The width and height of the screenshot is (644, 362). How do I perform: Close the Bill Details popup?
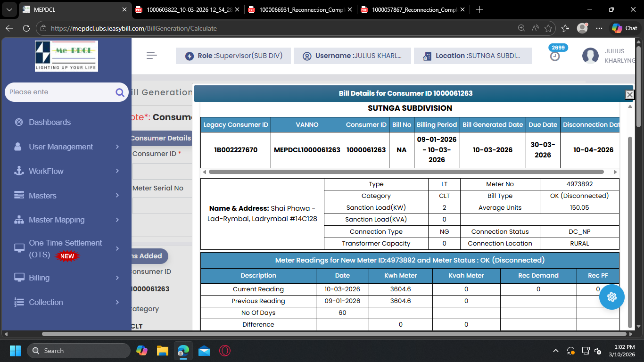[x=629, y=95]
